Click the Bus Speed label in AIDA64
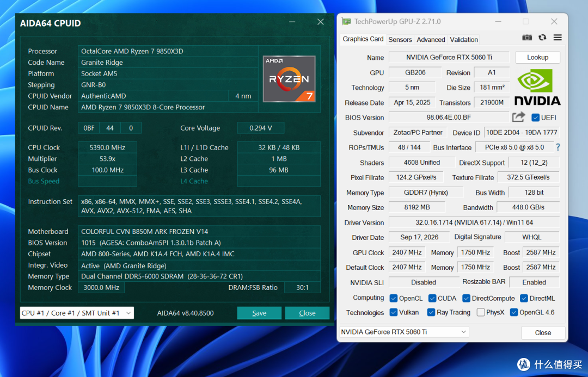588x377 pixels. pyautogui.click(x=44, y=181)
